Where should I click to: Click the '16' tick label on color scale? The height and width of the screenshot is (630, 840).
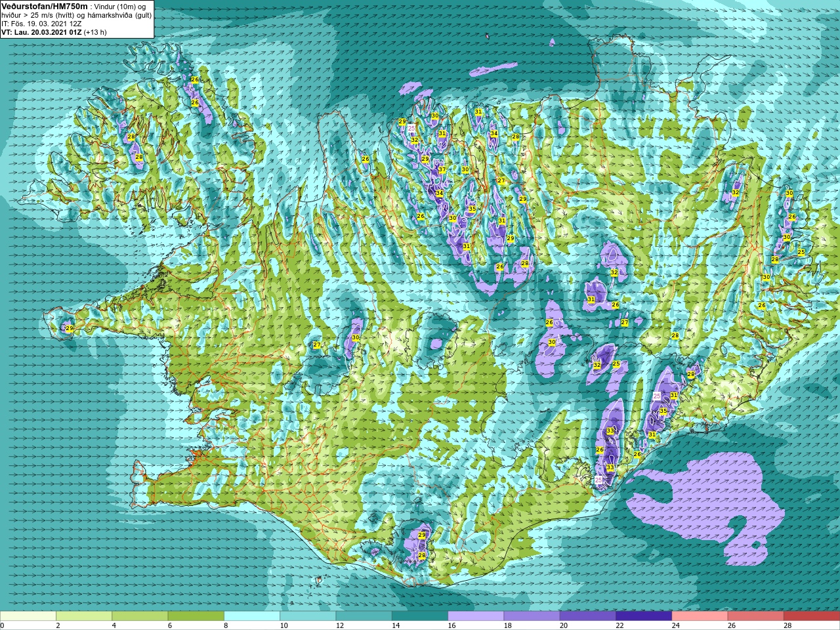coord(451,625)
